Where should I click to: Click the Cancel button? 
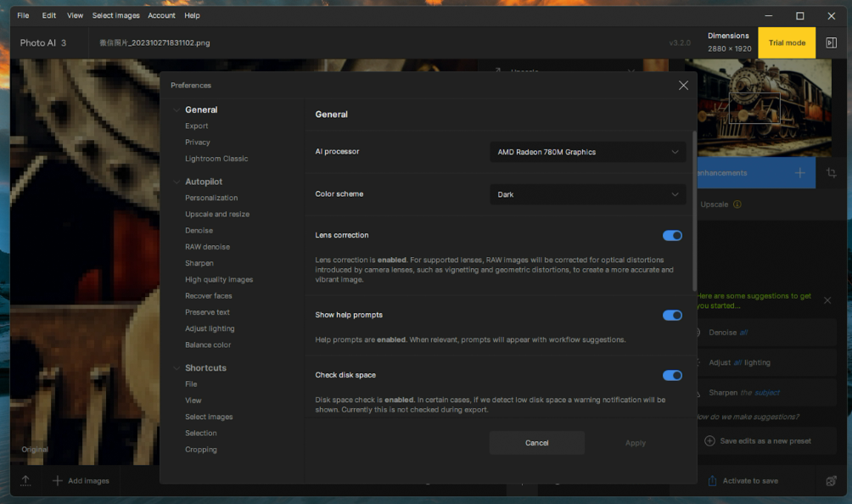[x=536, y=443]
